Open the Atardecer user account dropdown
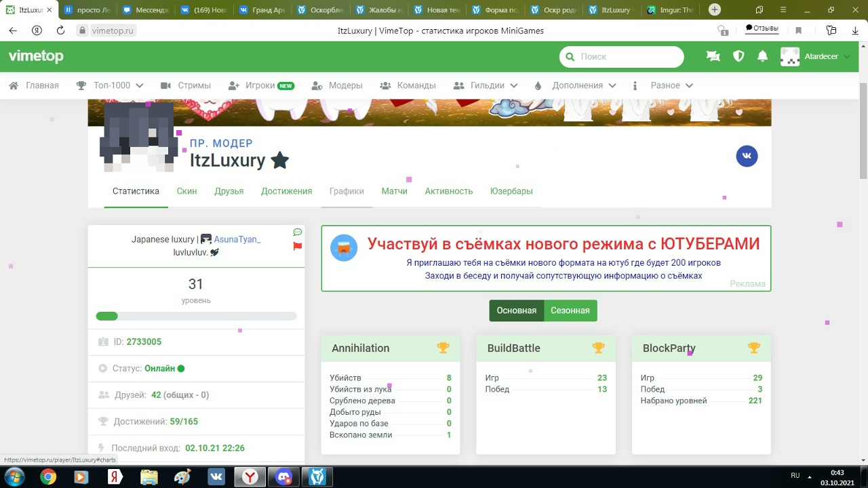 pos(817,57)
